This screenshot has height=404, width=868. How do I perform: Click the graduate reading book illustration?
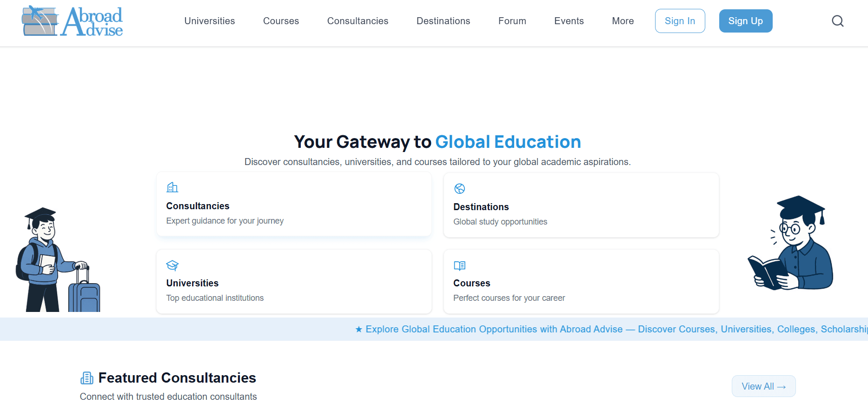(x=790, y=243)
